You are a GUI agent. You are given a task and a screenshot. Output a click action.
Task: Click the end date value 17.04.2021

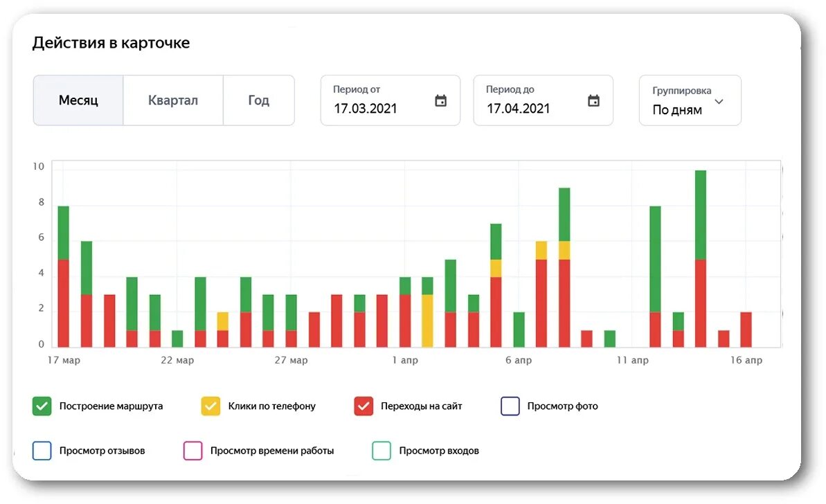[519, 109]
